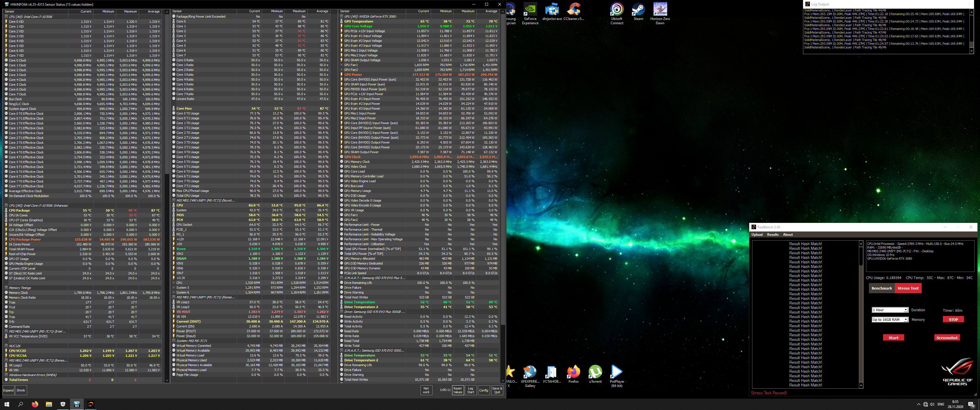This screenshot has width=980, height=410.
Task: Click the Log Start button in HWiNFO
Action: 470,390
